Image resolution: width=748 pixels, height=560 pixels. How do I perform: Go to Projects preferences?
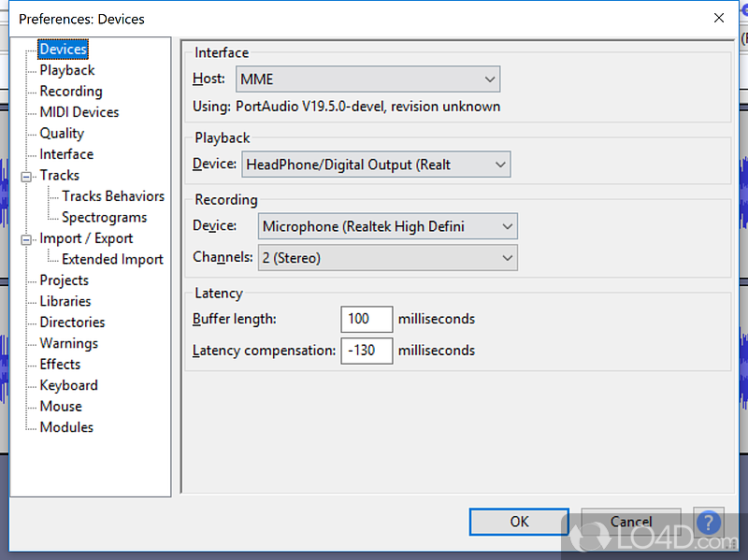(65, 280)
